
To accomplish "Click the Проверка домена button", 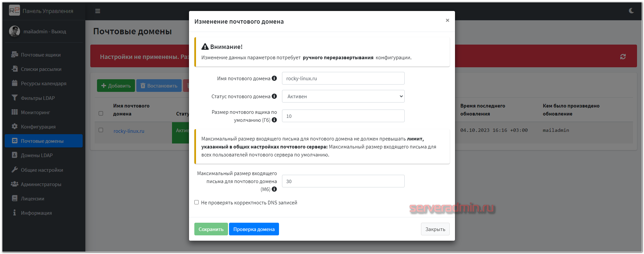I will 254,229.
